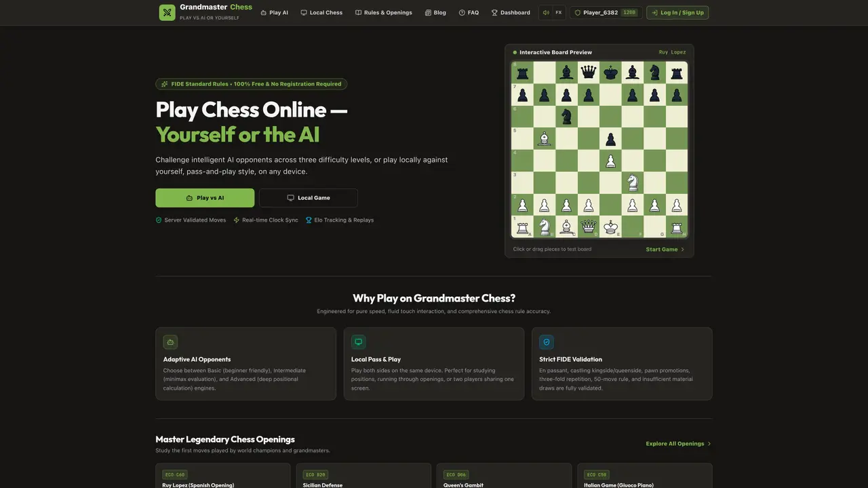Viewport: 868px width, 488px height.
Task: Start a Play vs AI game
Action: 205,198
